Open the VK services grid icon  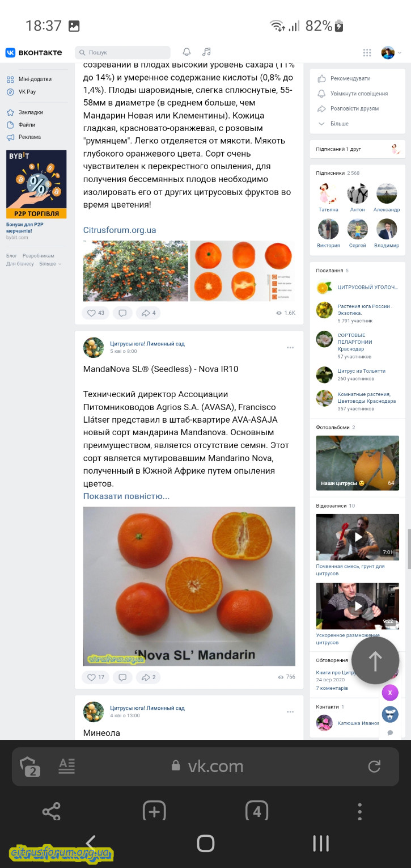tap(367, 53)
